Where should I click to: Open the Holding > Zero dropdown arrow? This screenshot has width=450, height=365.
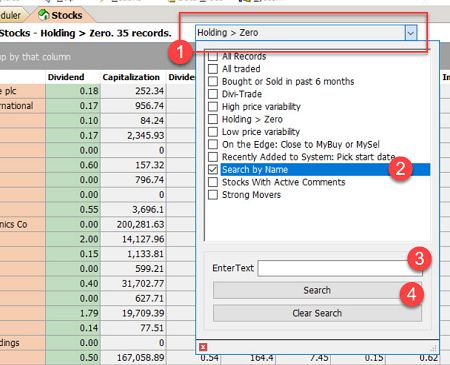(x=411, y=33)
